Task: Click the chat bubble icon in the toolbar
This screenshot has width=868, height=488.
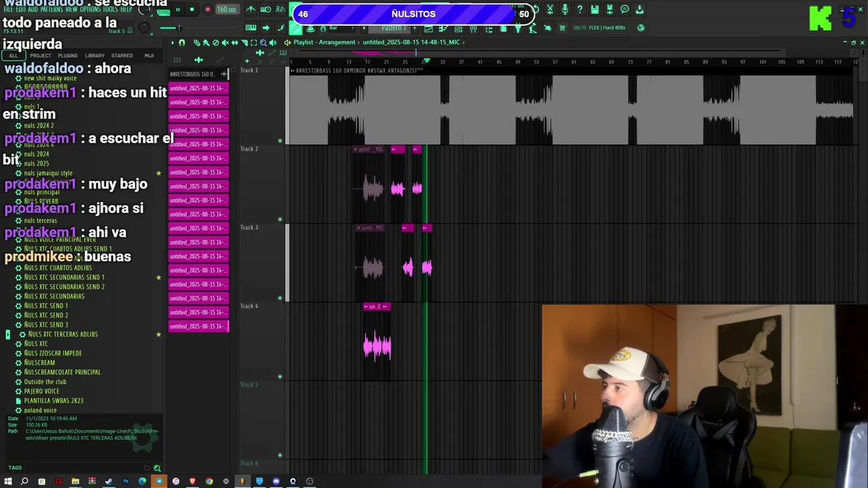Action: [625, 9]
